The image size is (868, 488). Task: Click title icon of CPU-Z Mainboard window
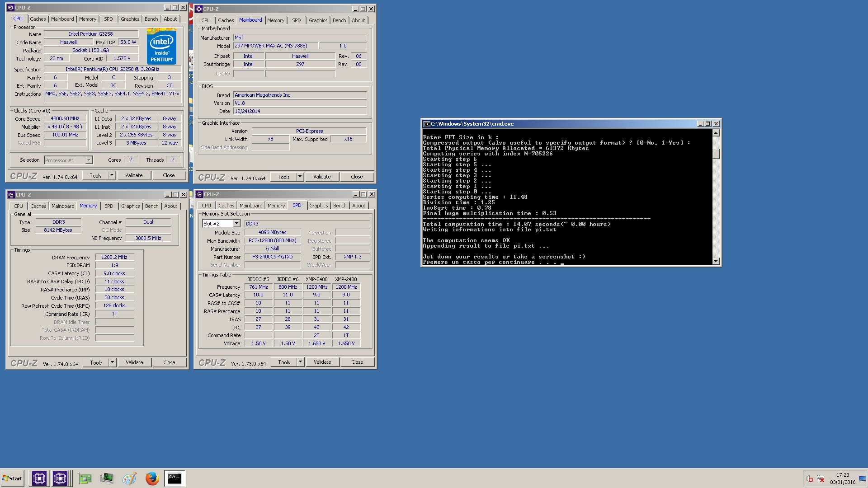[x=199, y=9]
